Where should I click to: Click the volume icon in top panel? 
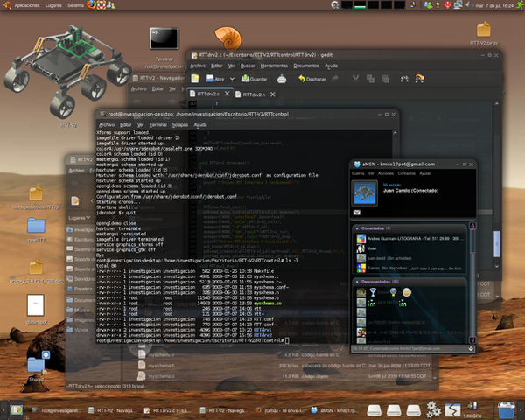[467, 4]
